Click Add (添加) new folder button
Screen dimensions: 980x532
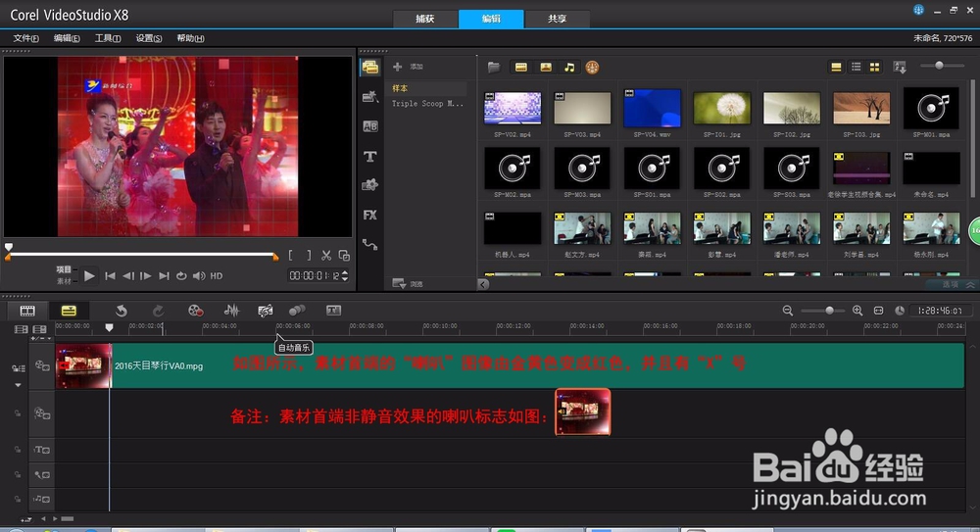408,67
